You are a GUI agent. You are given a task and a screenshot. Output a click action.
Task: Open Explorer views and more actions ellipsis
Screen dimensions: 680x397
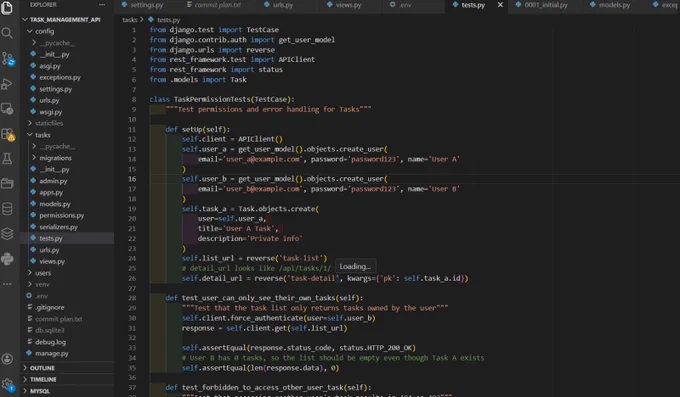pyautogui.click(x=102, y=5)
